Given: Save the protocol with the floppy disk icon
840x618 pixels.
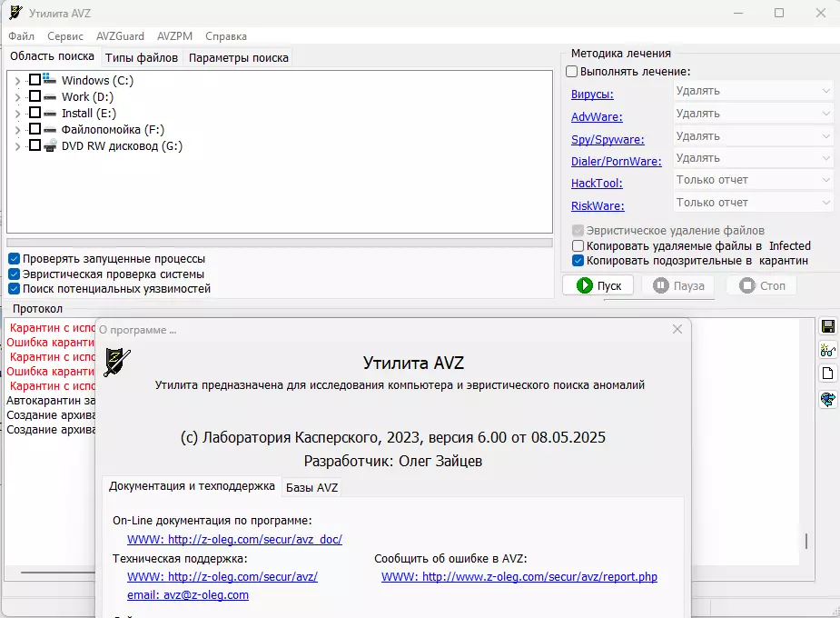Looking at the screenshot, I should pyautogui.click(x=827, y=327).
